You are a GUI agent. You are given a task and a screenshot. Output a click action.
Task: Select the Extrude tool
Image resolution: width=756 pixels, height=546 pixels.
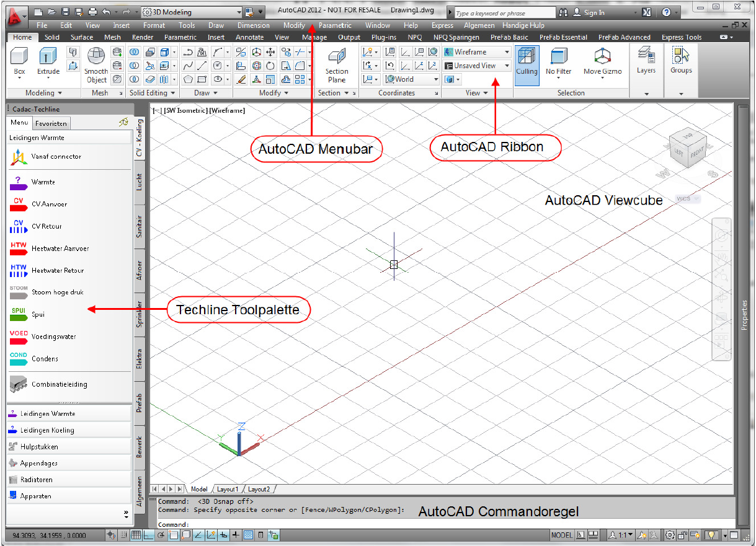48,61
